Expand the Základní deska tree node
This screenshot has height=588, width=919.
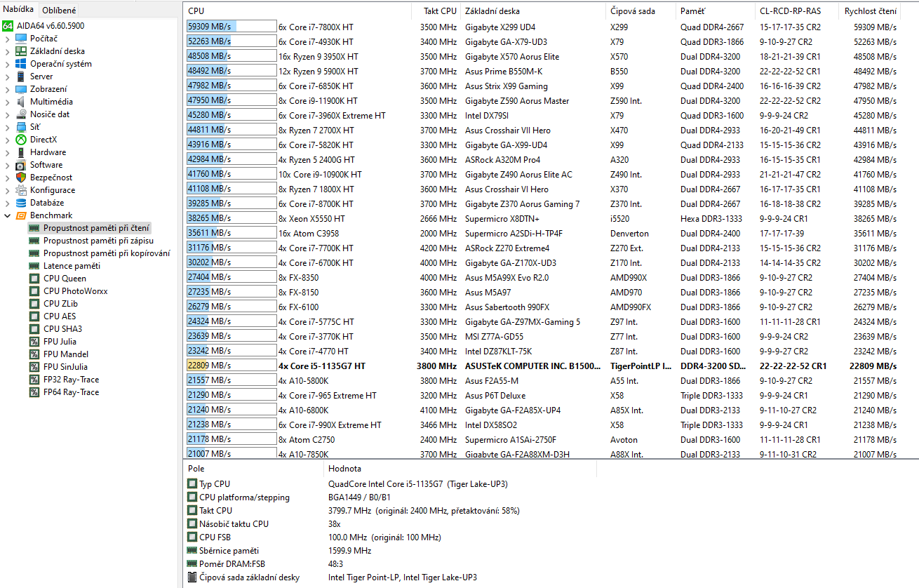coord(8,51)
